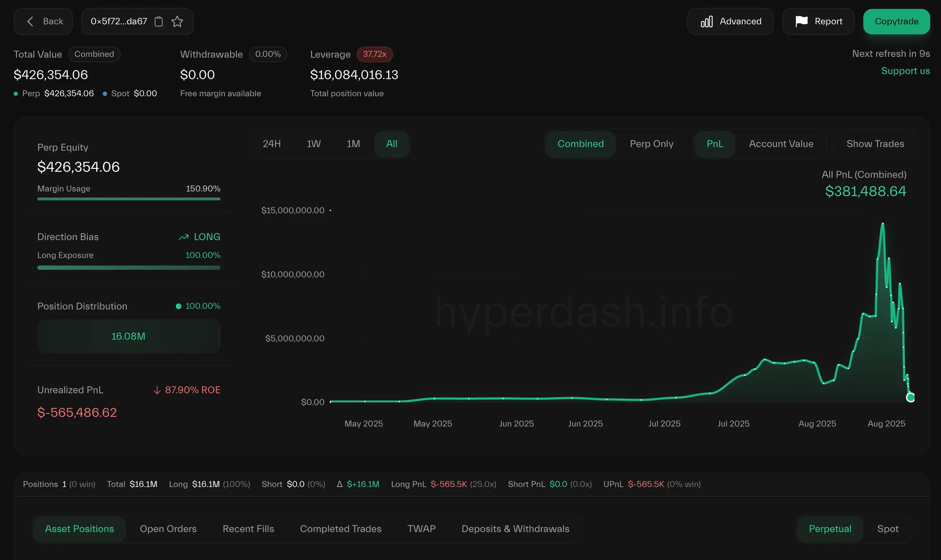Switch to Spot positions
941x560 pixels.
[x=888, y=529]
